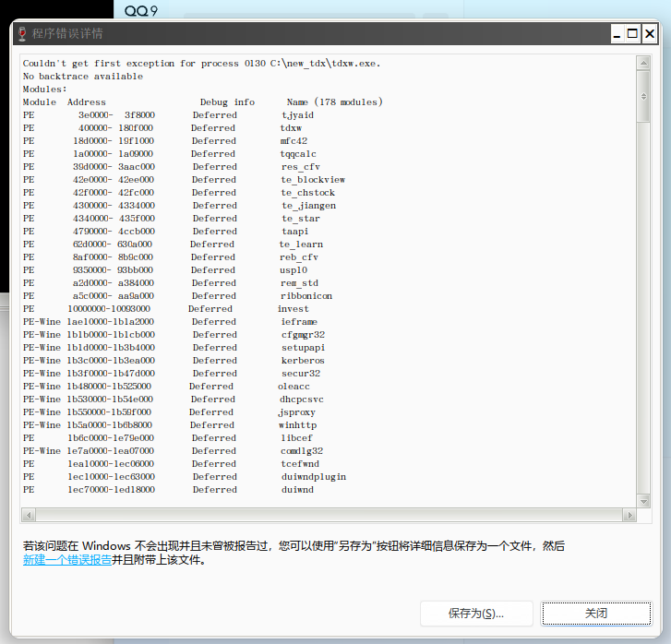Click the address '1b6c0000-1e79e000'
Viewport: 671px width, 644px height.
(111, 437)
